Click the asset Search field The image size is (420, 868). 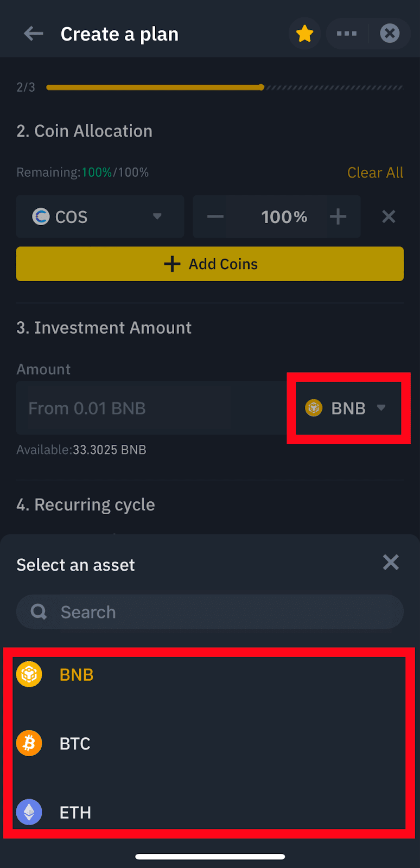point(210,612)
